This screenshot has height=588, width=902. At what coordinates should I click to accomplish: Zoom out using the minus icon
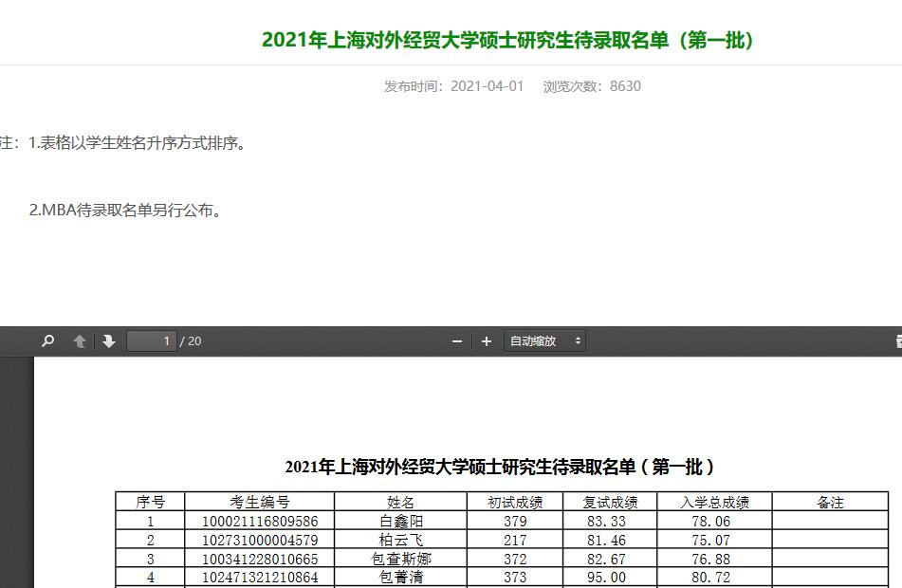456,340
